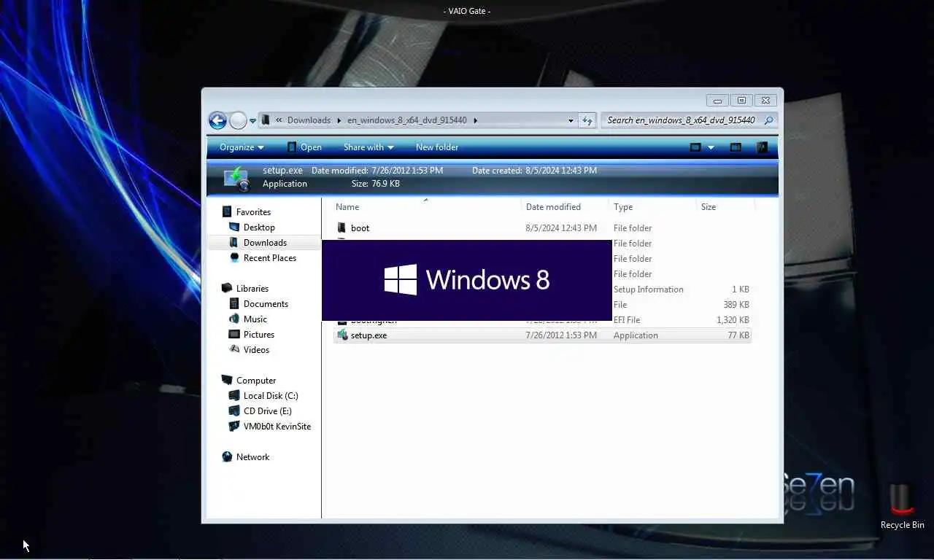The image size is (934, 560).
Task: Click the Back navigation arrow button
Action: click(x=217, y=120)
